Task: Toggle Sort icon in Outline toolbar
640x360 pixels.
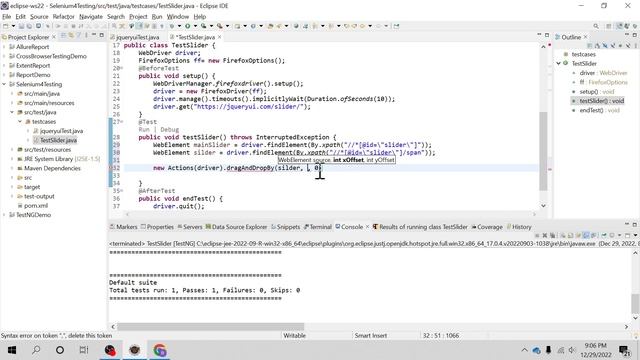Action: (598, 45)
